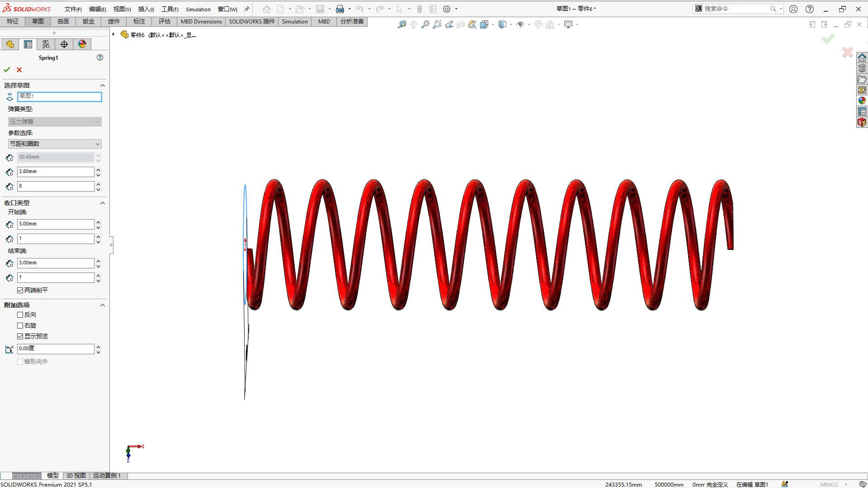Increase the 3.80mm pitch spinner
Image resolution: width=868 pixels, height=488 pixels.
click(x=98, y=169)
